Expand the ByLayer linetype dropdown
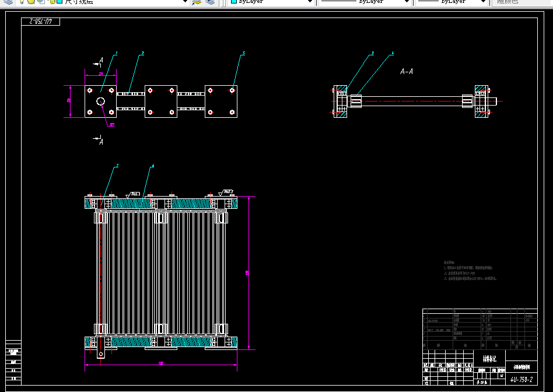 coord(407,1)
